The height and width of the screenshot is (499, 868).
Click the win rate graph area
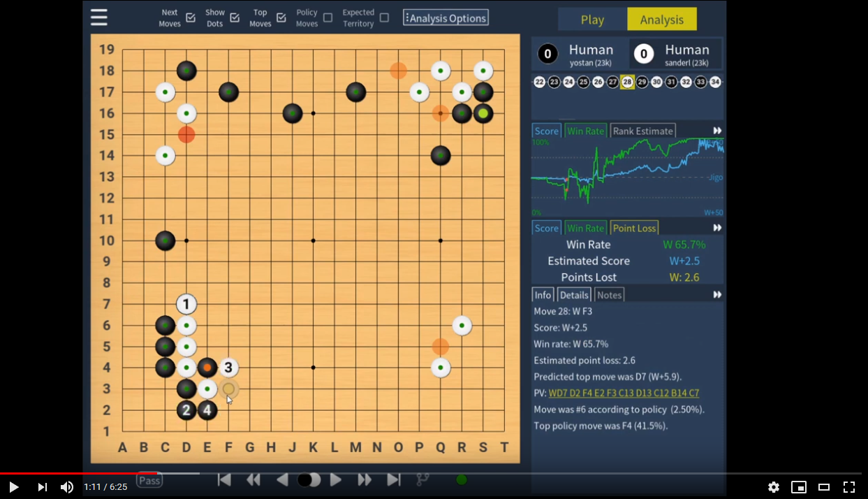[x=627, y=178]
